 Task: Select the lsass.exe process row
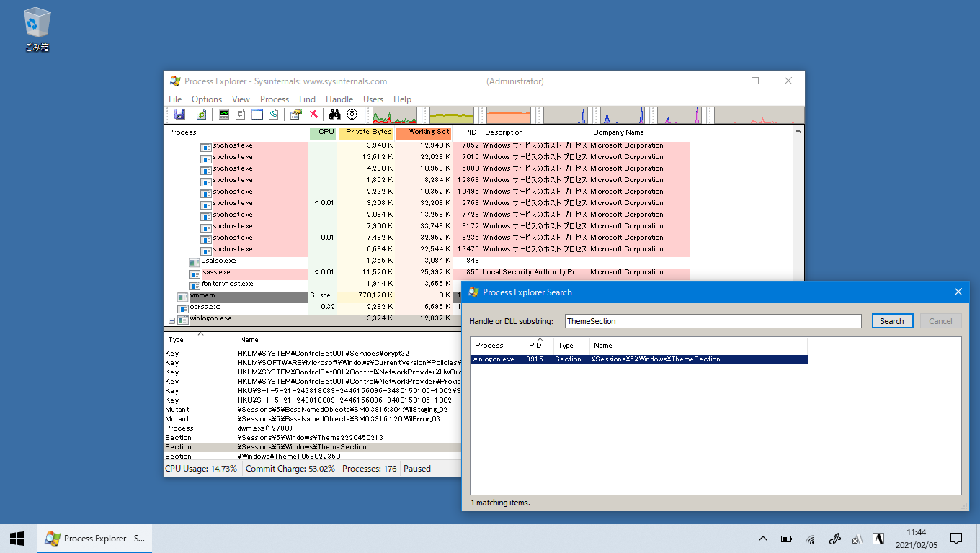tap(427, 273)
